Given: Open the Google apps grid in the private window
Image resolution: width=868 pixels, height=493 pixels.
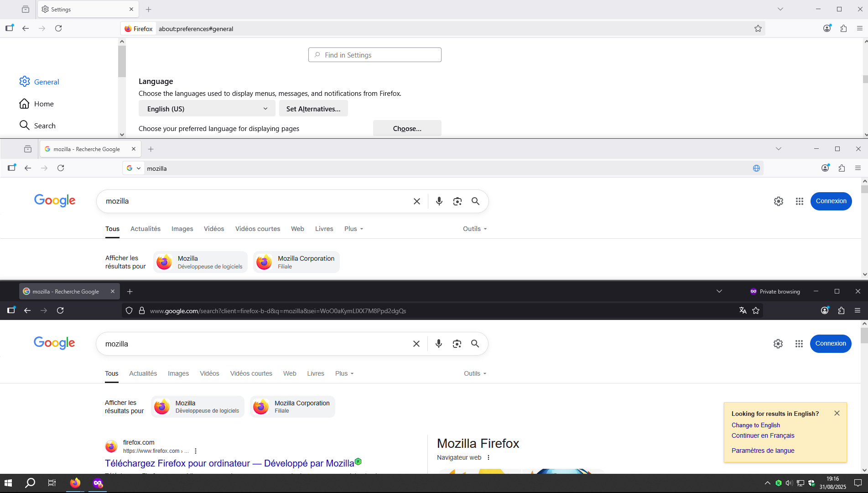Looking at the screenshot, I should tap(799, 344).
